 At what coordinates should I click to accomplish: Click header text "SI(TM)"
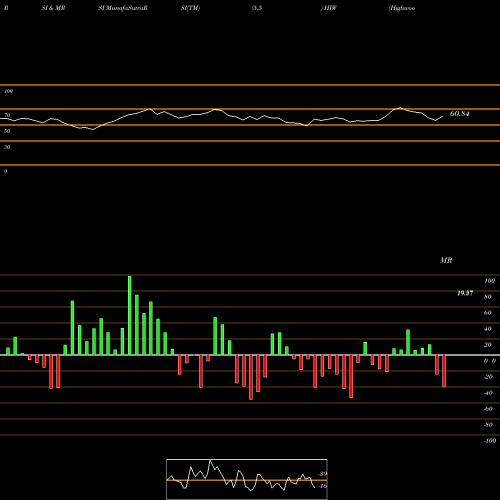(x=190, y=8)
